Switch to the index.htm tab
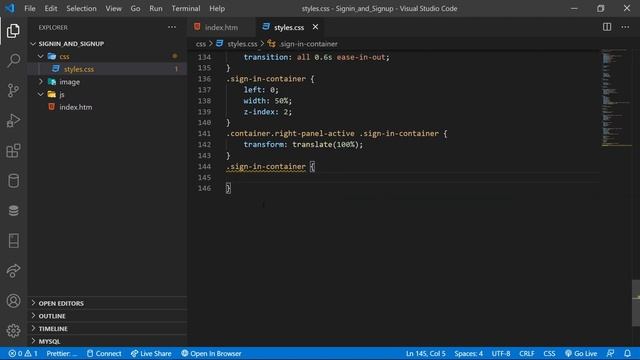Viewport: 640px width, 360px height. coord(222,27)
